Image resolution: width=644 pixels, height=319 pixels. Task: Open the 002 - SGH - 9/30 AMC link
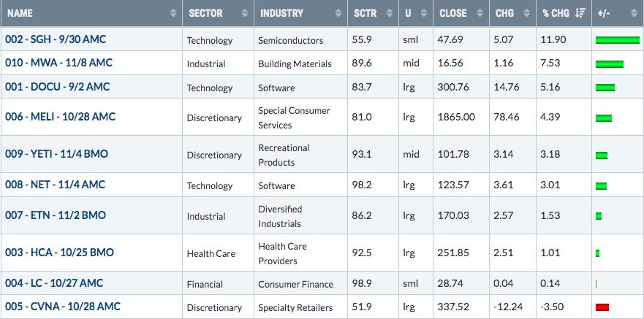pyautogui.click(x=56, y=39)
